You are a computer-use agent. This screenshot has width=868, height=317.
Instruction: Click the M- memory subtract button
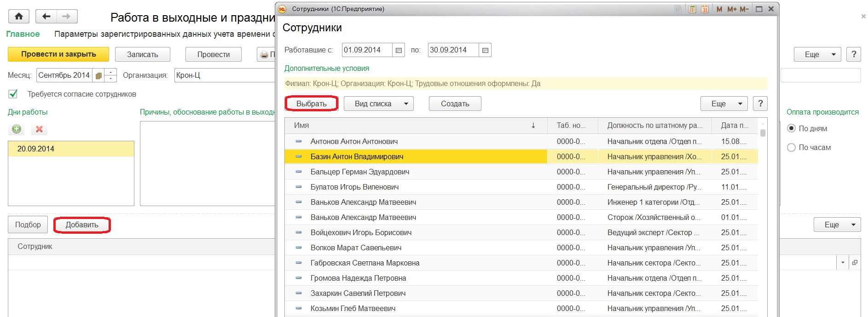[744, 9]
